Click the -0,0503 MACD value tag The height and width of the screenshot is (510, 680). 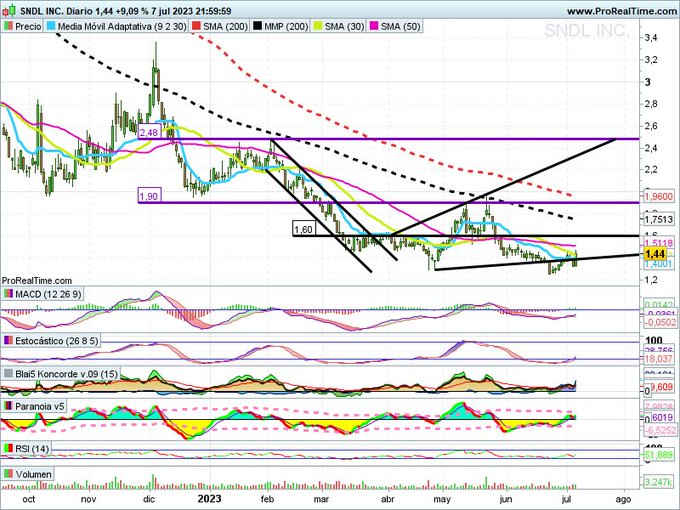point(659,322)
